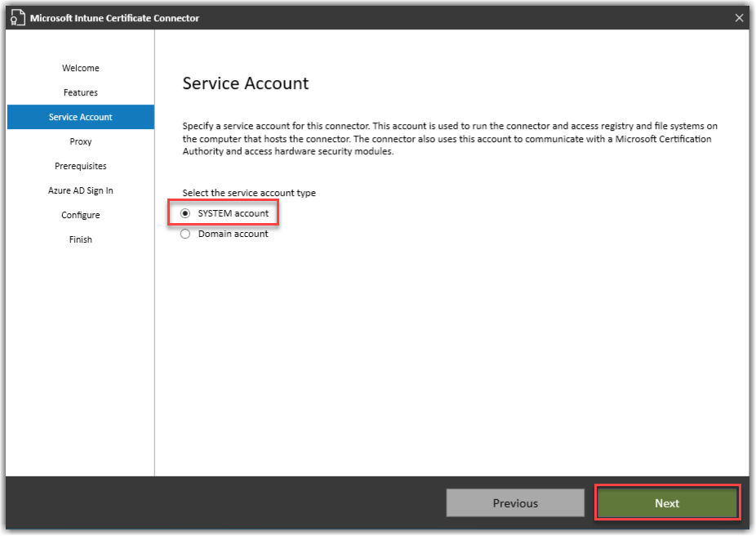Choose the Domain account radio button
Viewport: 756px width, 536px height.
pos(185,234)
